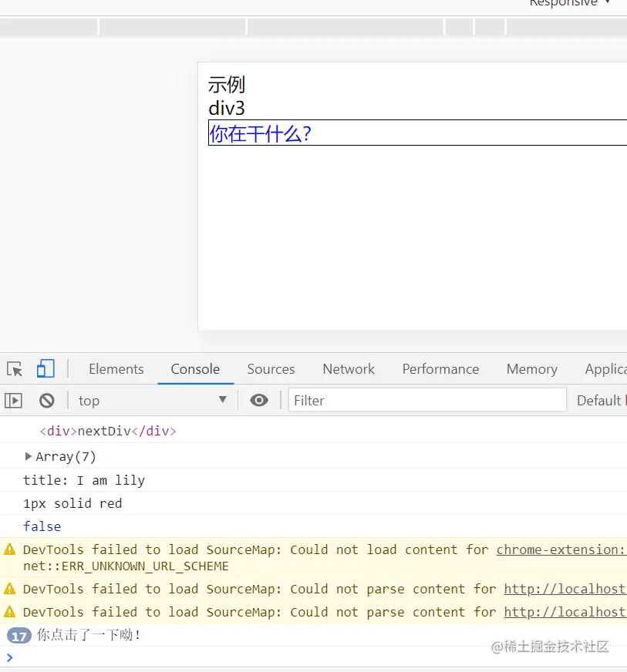Click the ERR_UNKNOWN_URL_SCHEME warning icon
Image resolution: width=627 pixels, height=672 pixels.
pyautogui.click(x=9, y=549)
